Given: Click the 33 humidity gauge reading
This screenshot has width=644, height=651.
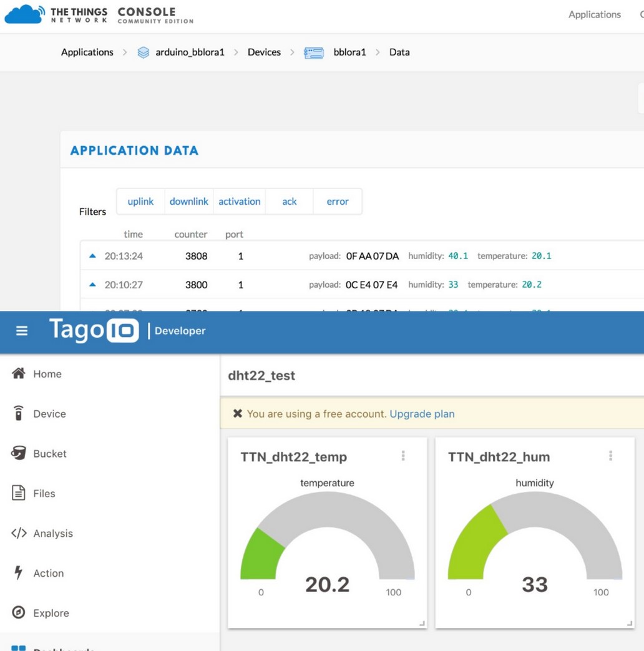Looking at the screenshot, I should pyautogui.click(x=535, y=584).
